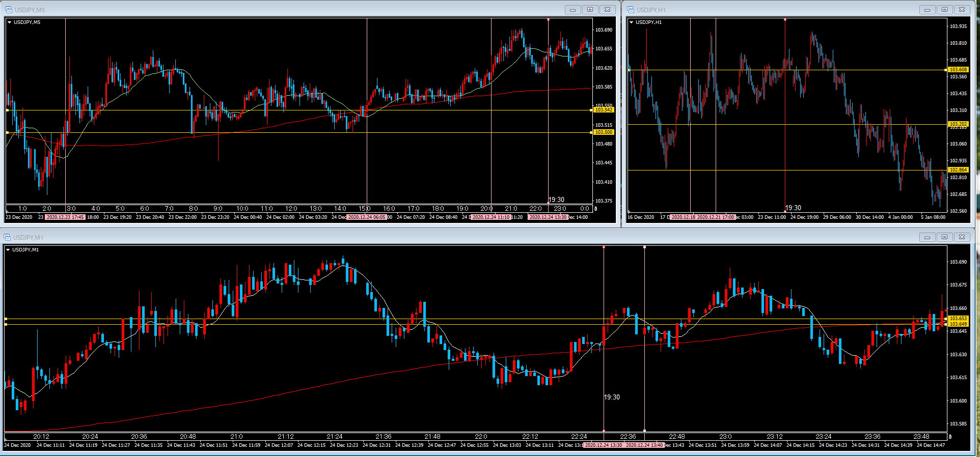Expand the USDJPY,M1 chart dropdown triangle
Screen dimensions: 980x457
(x=8, y=250)
